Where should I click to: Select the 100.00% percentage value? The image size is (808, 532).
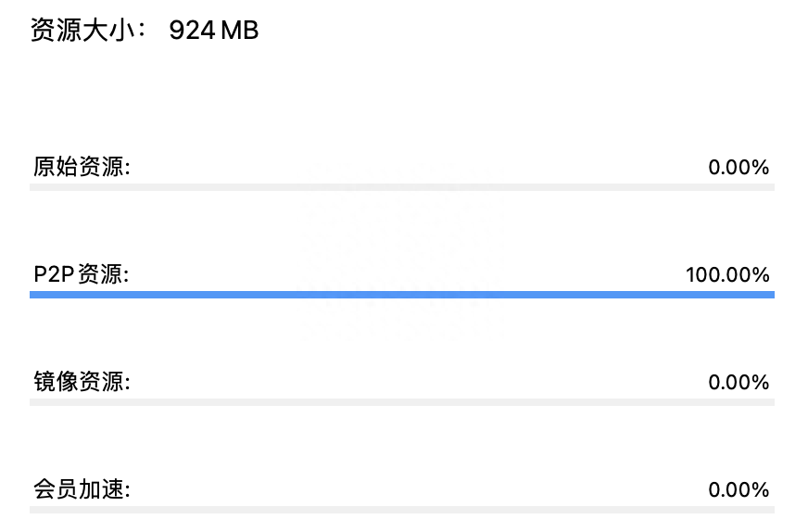pyautogui.click(x=727, y=275)
